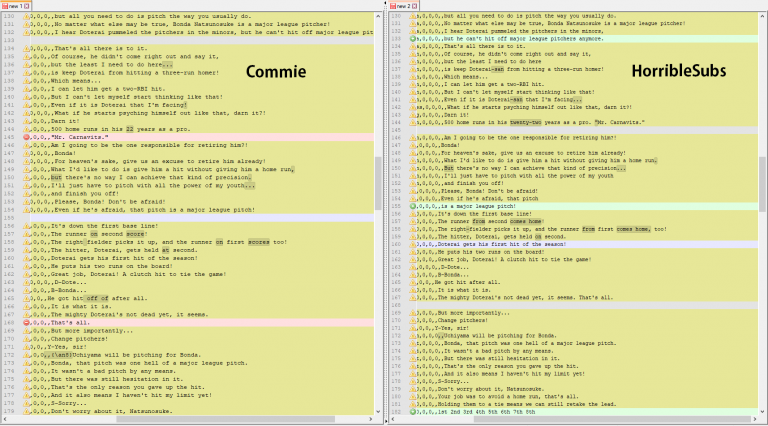Close the 'new 2' tab with its red X

coord(414,6)
